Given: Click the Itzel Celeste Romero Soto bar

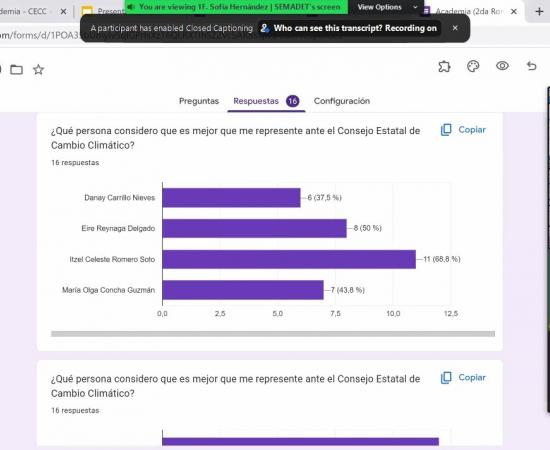Looking at the screenshot, I should point(289,259).
